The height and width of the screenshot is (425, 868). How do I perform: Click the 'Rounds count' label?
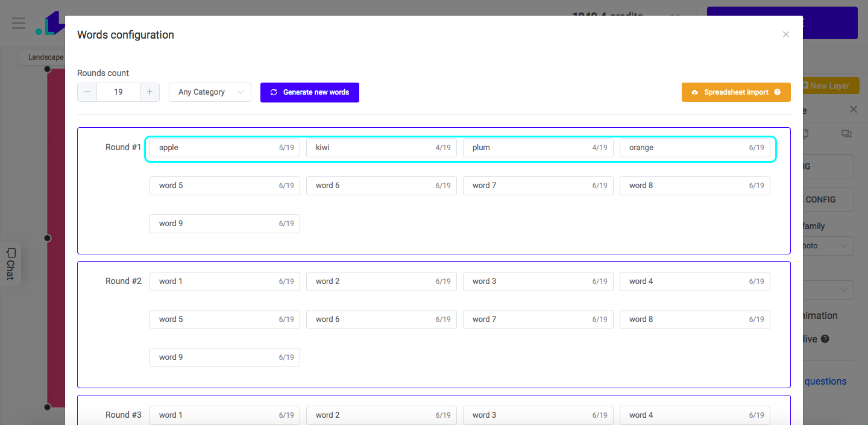(x=103, y=73)
